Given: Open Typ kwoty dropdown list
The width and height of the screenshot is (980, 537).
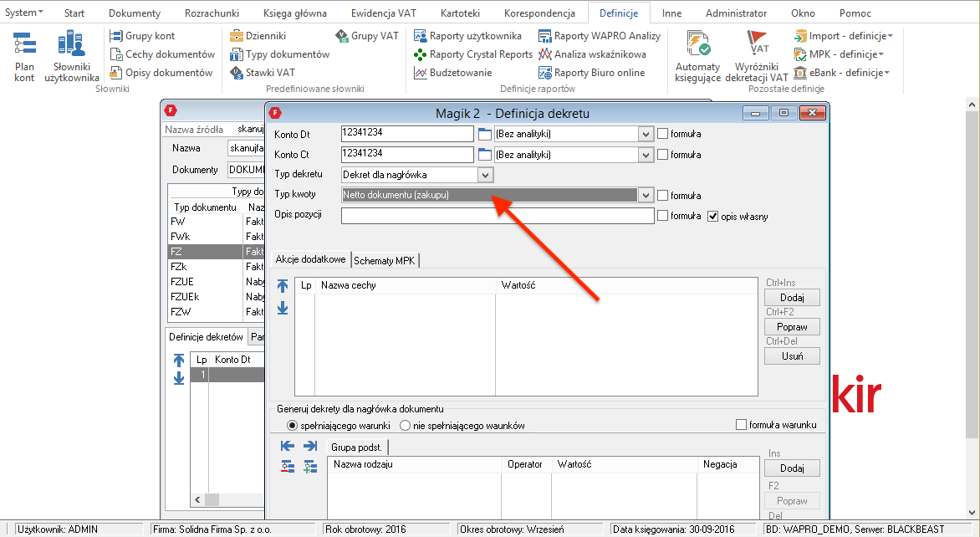Looking at the screenshot, I should point(645,196).
